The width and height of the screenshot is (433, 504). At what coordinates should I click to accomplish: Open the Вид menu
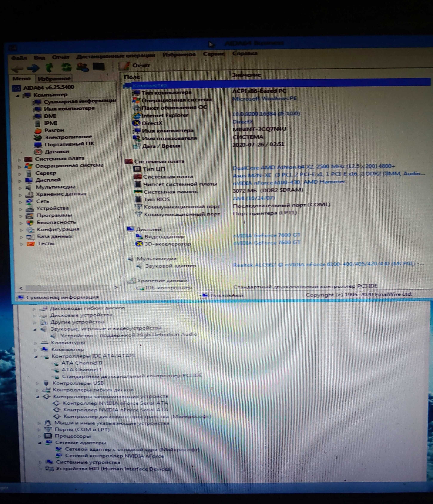(39, 58)
